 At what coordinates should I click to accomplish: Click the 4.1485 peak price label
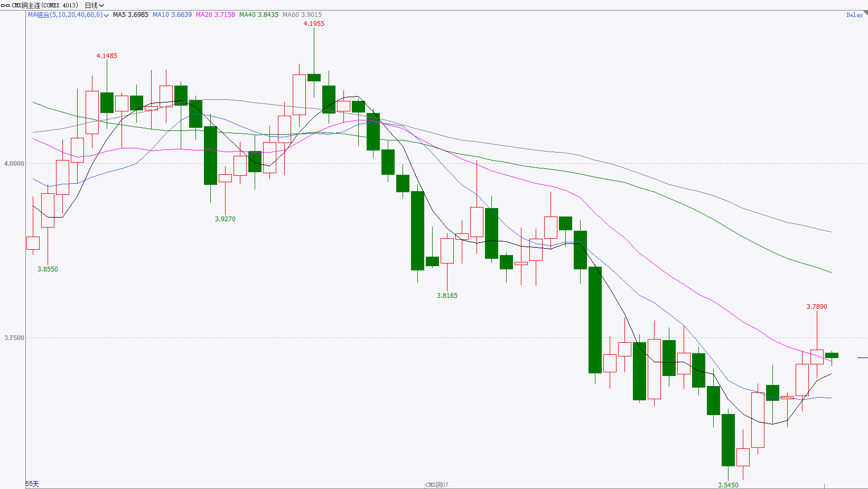coord(107,56)
